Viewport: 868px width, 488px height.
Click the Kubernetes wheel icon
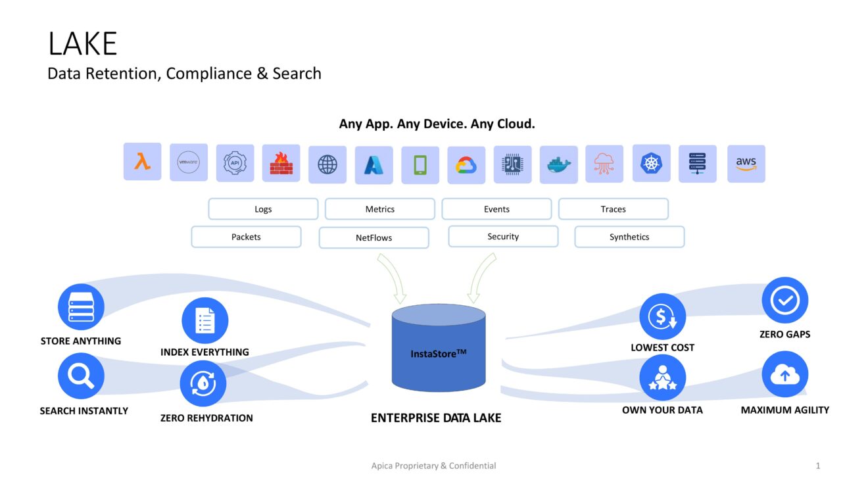pos(652,163)
